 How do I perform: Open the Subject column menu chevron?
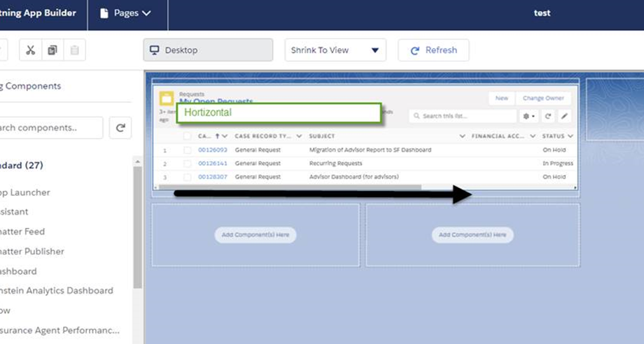point(462,136)
